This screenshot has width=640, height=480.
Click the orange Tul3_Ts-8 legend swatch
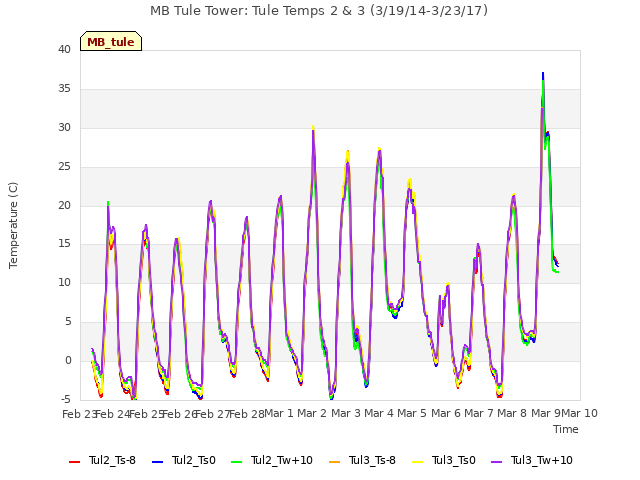pyautogui.click(x=335, y=462)
